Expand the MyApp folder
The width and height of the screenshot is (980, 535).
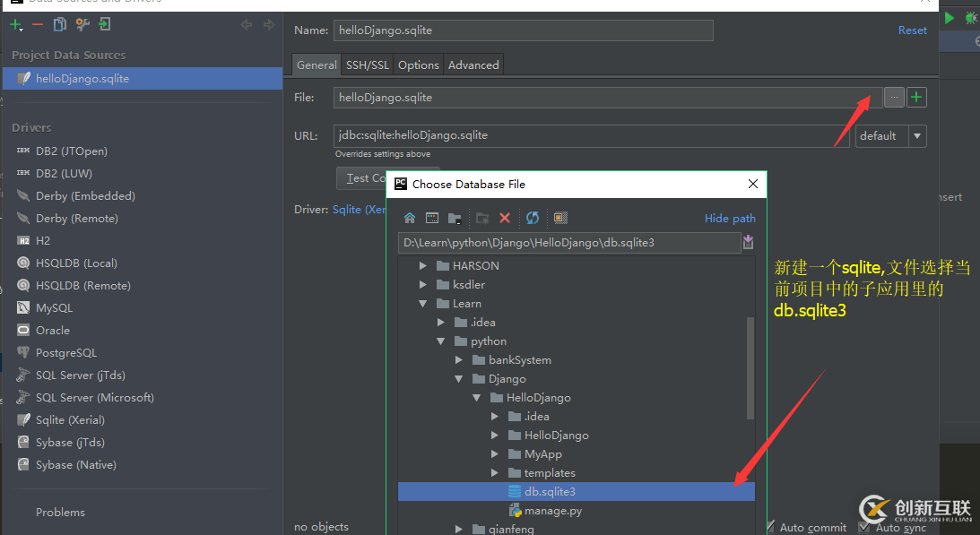click(495, 453)
